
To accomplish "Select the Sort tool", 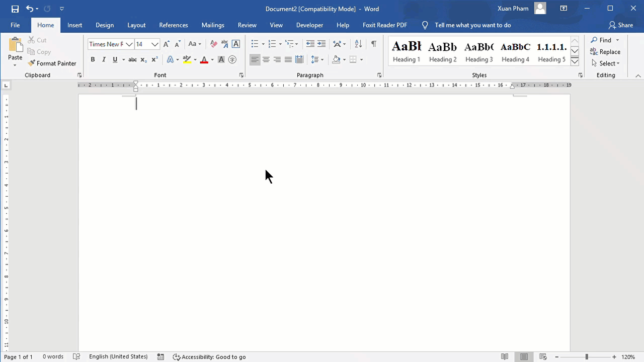I will pyautogui.click(x=358, y=44).
